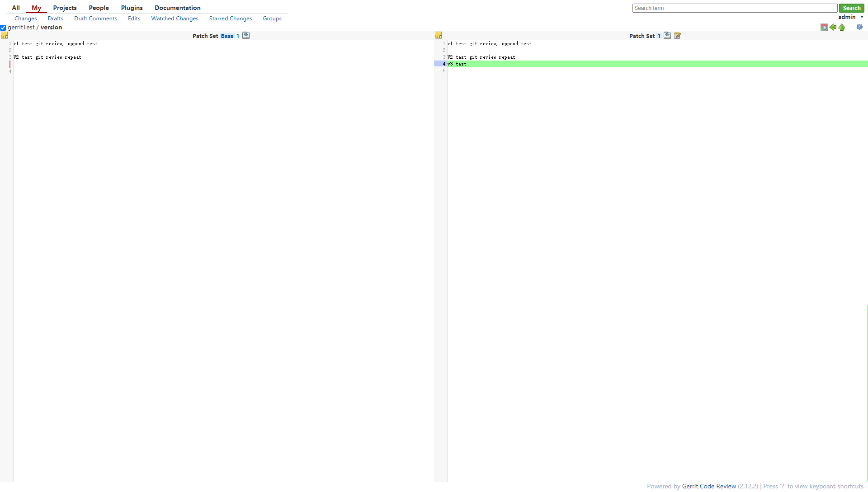This screenshot has width=868, height=492.
Task: Open the Projects menu
Action: click(65, 8)
